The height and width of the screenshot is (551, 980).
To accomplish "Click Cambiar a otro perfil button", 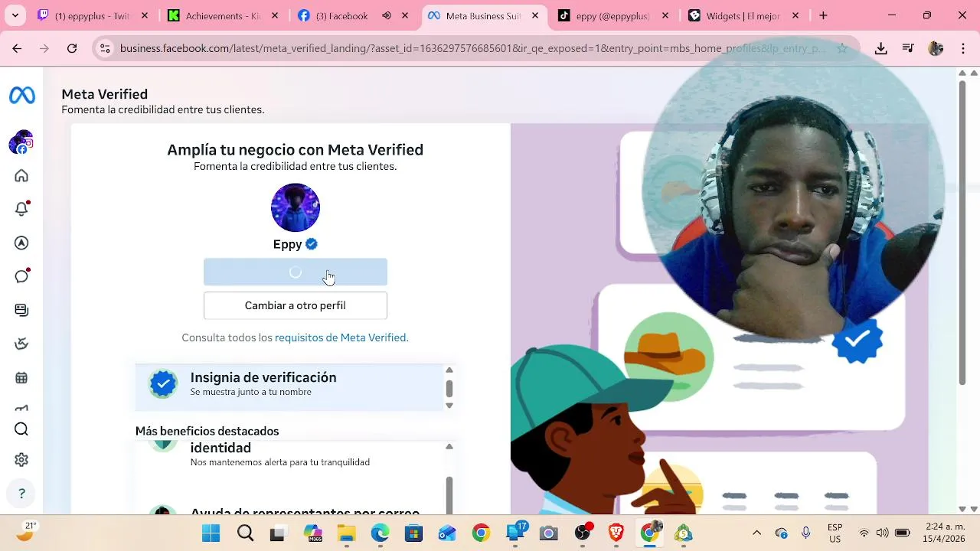I will coord(296,305).
